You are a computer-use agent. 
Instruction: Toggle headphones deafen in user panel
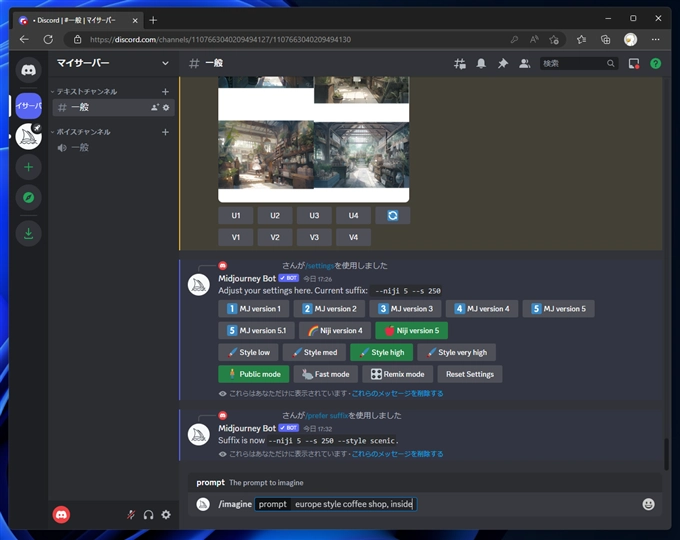click(x=148, y=515)
